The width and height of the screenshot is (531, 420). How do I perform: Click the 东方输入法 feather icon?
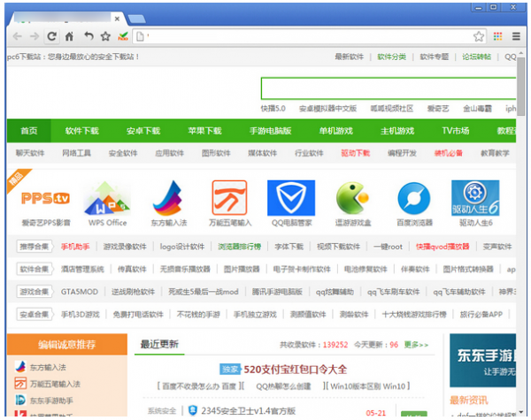coord(168,198)
